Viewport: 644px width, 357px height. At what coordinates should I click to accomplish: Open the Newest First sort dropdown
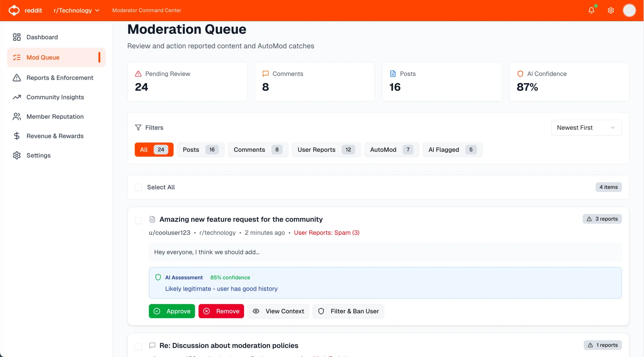click(x=586, y=127)
